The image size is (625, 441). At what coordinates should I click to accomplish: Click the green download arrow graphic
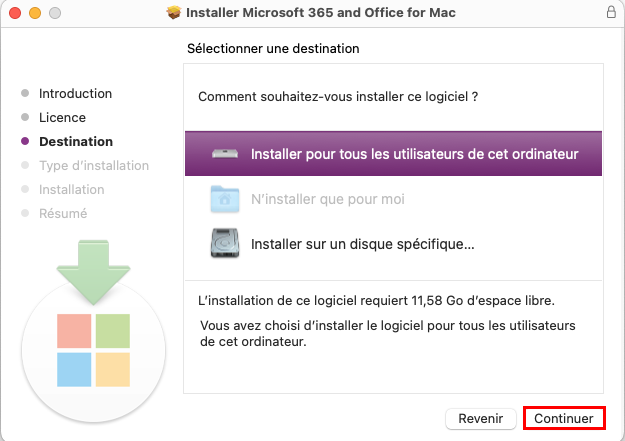[x=93, y=272]
